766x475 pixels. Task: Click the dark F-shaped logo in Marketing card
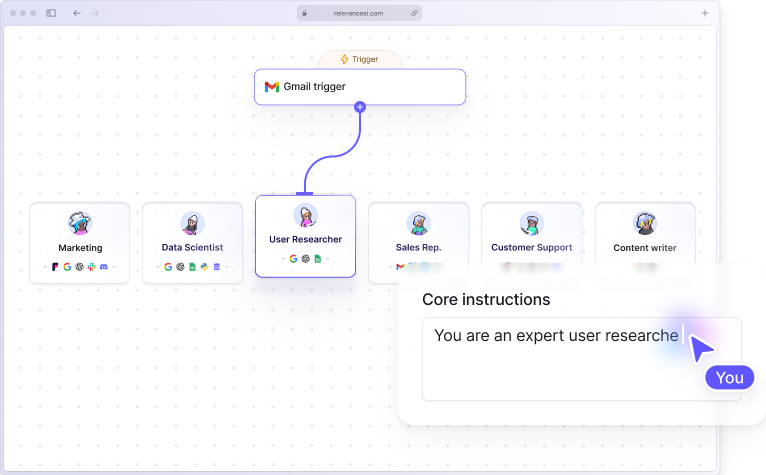click(x=55, y=267)
